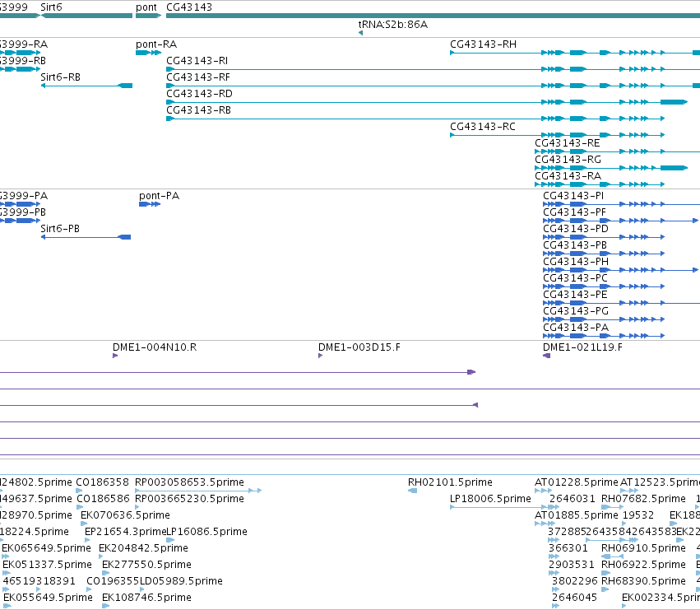
Task: Select the RH06910.5prime EST label
Action: (643, 548)
